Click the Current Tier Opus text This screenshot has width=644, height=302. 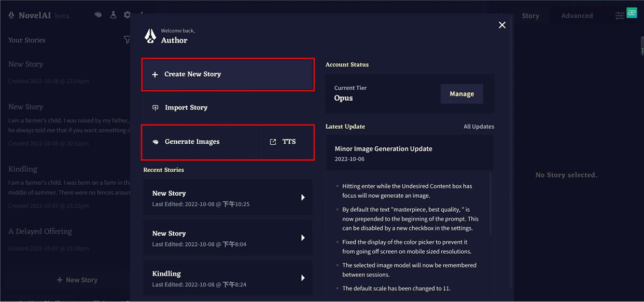351,93
